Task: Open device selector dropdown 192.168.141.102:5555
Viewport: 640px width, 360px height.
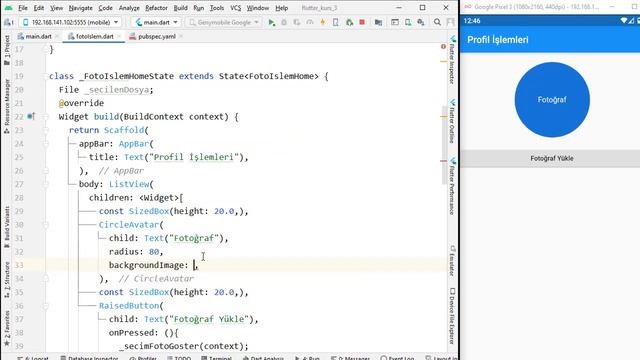Action: point(71,22)
